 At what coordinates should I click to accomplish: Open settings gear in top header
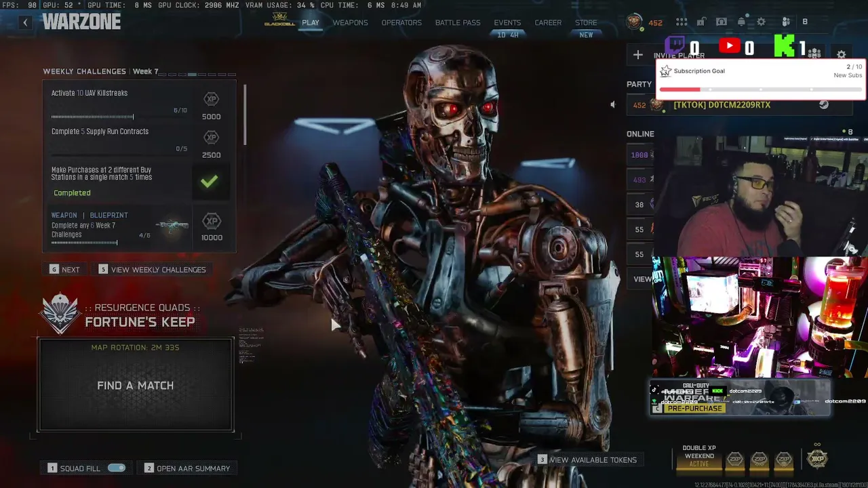[x=761, y=22]
